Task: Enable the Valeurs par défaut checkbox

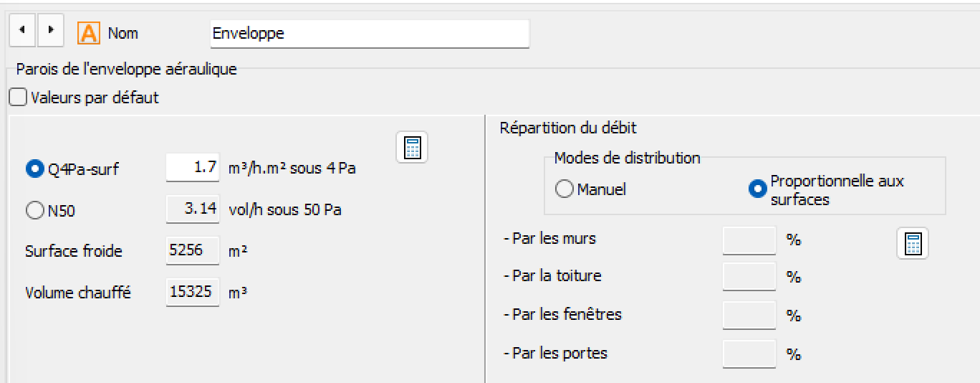Action: pyautogui.click(x=18, y=98)
